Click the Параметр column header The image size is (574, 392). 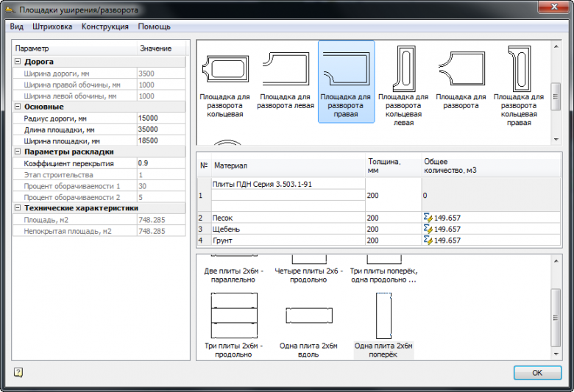coord(74,49)
